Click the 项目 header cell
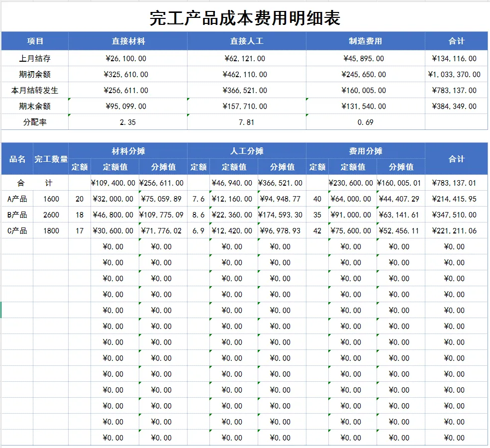 coord(35,41)
